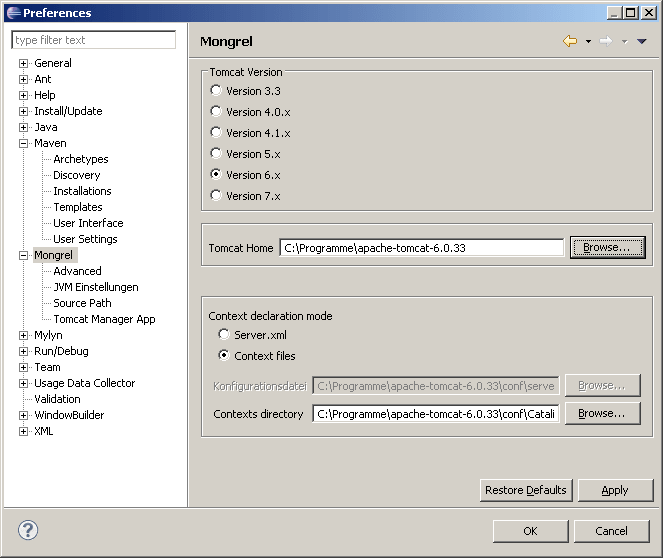The image size is (663, 558).
Task: Expand the Ant tree node
Action: click(x=24, y=79)
